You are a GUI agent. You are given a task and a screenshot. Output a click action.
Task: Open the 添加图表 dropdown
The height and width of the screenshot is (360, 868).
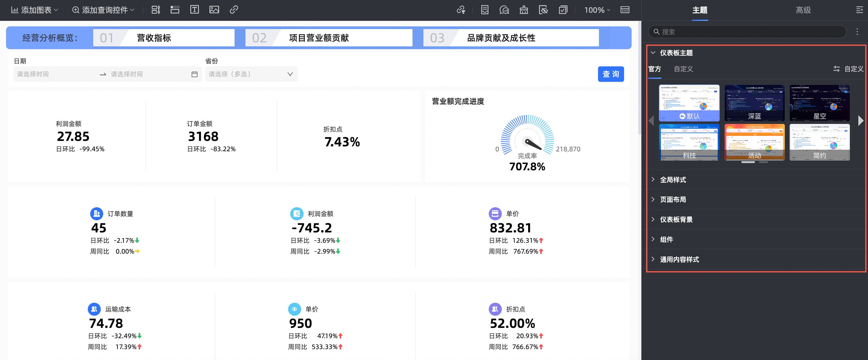click(35, 10)
